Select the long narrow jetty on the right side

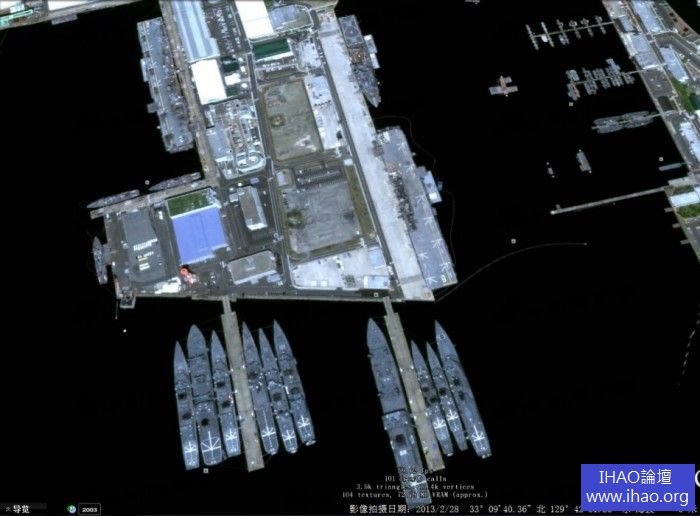pos(608,200)
